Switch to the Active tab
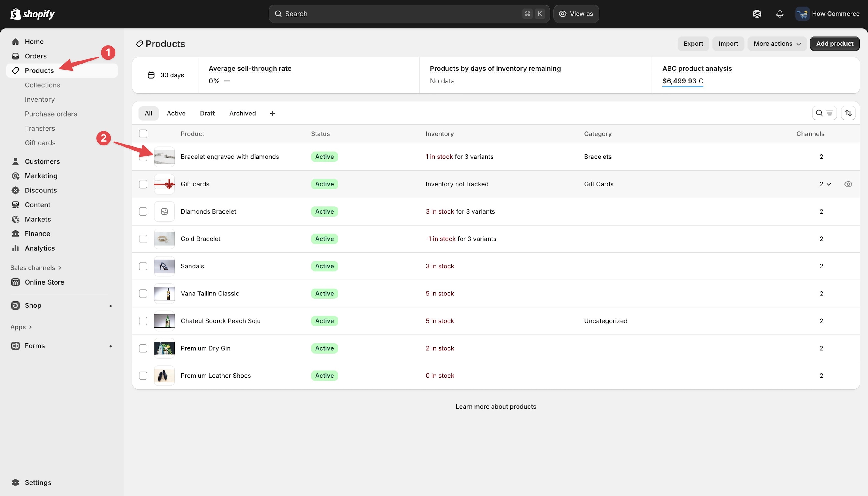 pos(176,114)
